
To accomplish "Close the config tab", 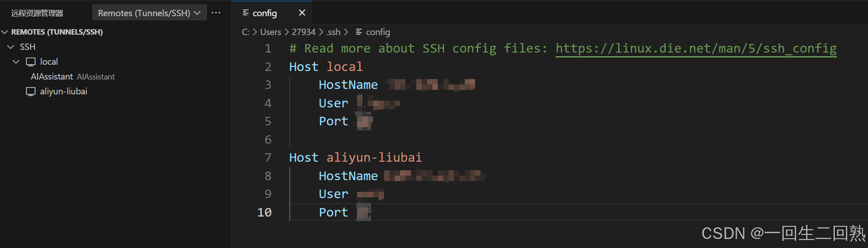I will click(x=302, y=13).
